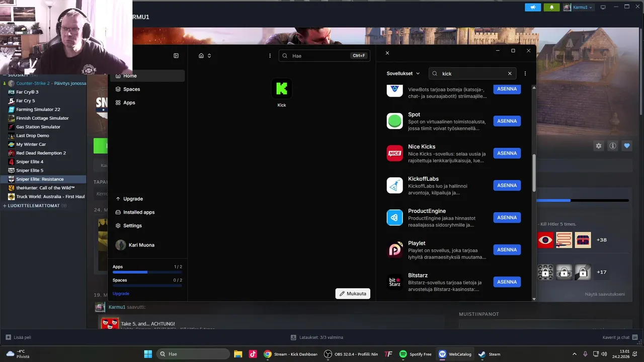Clear the kick search text with X
Image resolution: width=644 pixels, height=362 pixels.
point(510,73)
